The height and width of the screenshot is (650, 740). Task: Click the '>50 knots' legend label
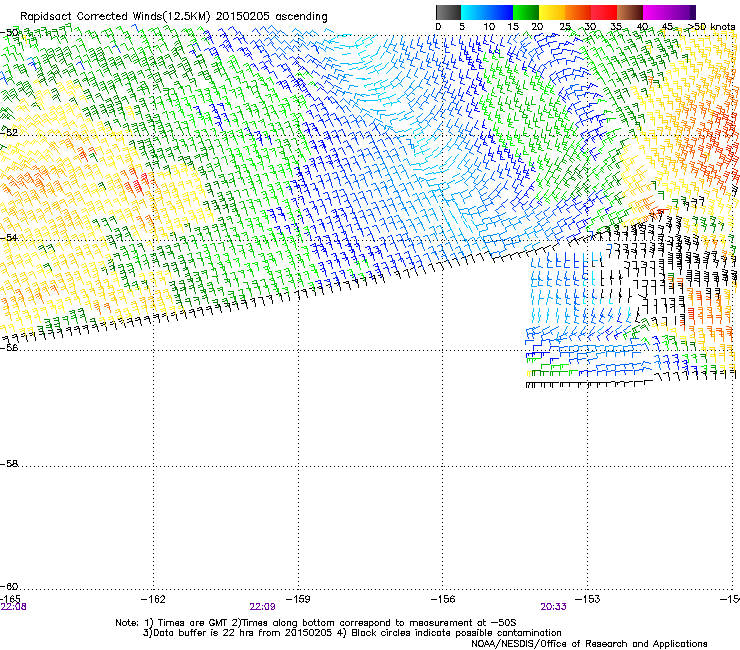tap(711, 27)
